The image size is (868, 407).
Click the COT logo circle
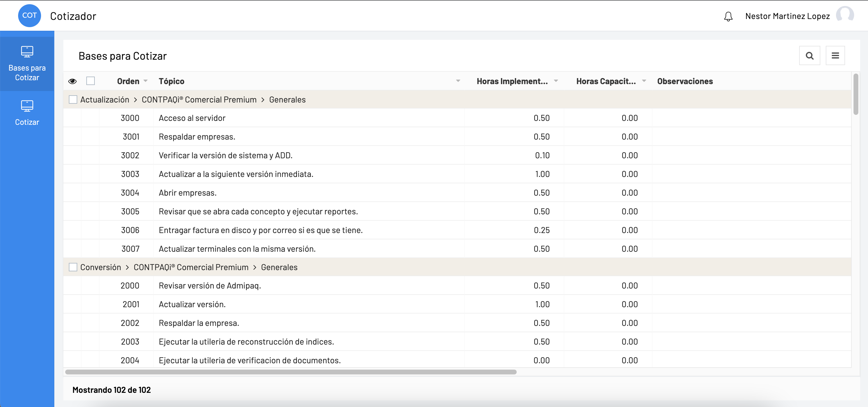pyautogui.click(x=29, y=15)
